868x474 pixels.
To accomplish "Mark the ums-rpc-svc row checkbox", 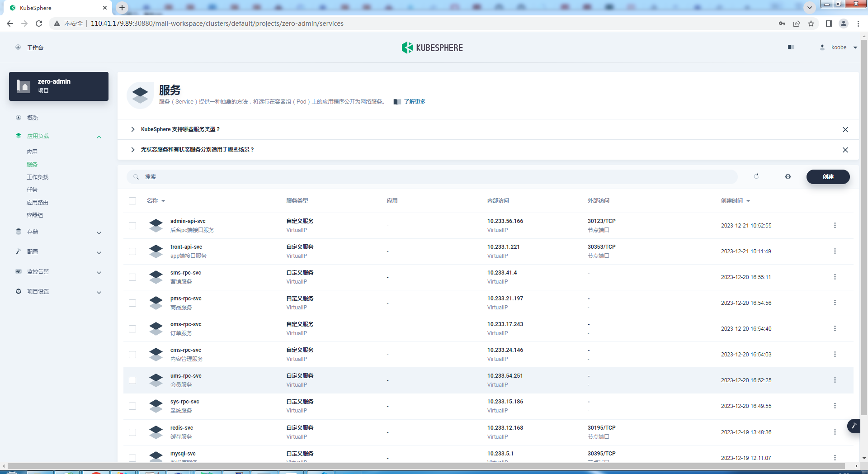I will pos(132,380).
